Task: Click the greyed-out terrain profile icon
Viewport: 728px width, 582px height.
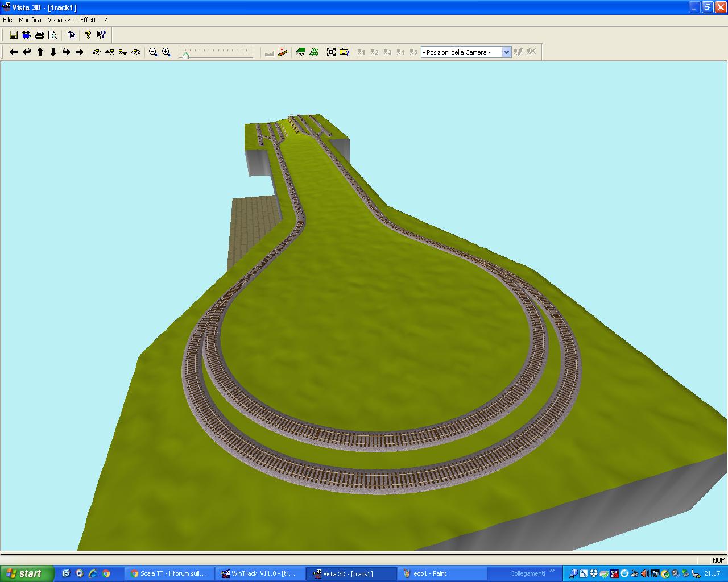Action: click(x=270, y=52)
